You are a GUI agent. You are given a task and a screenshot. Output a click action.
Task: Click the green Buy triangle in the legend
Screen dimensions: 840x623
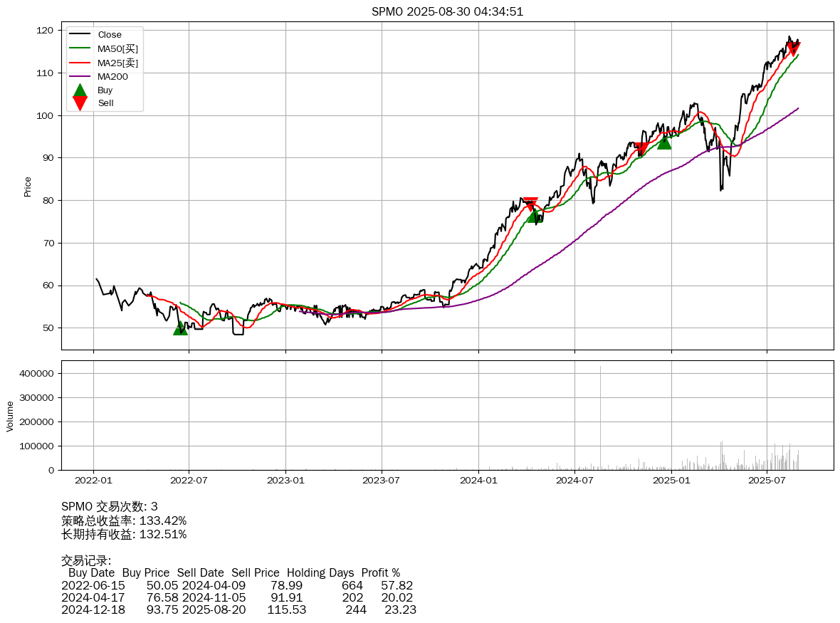pyautogui.click(x=80, y=90)
